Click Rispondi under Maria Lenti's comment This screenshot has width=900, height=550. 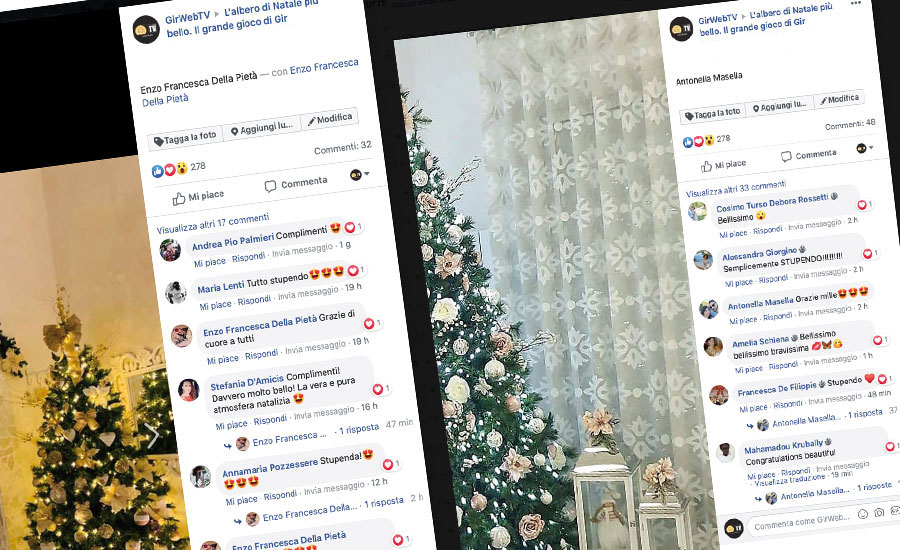pos(254,300)
